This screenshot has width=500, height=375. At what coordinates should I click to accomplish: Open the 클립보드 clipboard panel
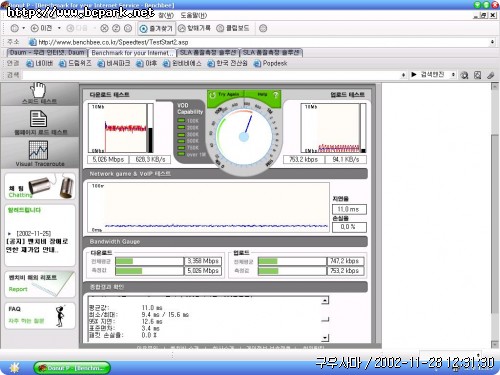pyautogui.click(x=233, y=28)
